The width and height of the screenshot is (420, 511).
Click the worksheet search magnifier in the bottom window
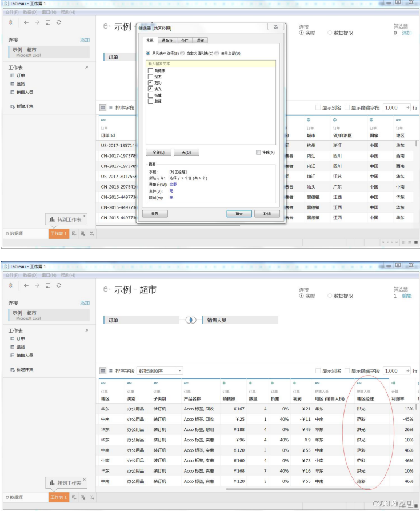tap(87, 330)
